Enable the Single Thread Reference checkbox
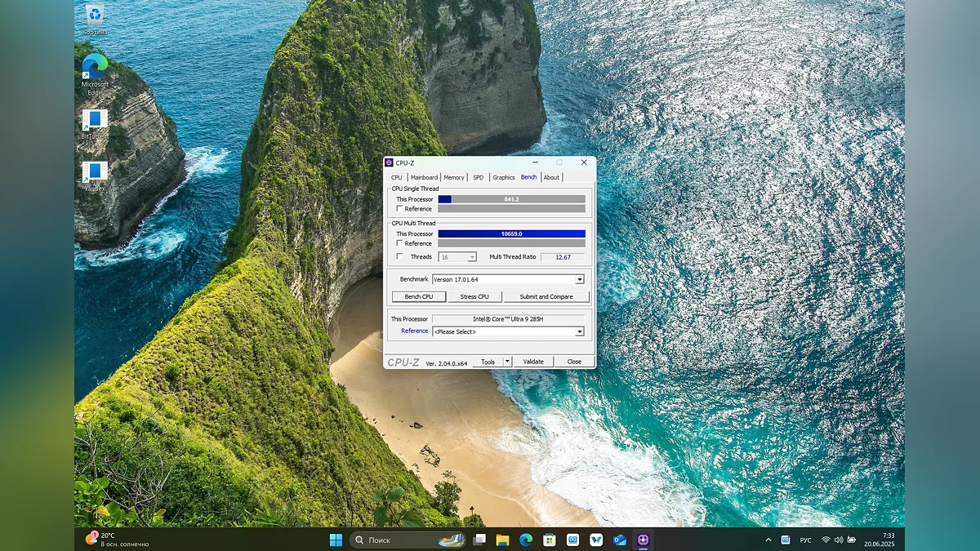This screenshot has height=551, width=980. point(399,209)
